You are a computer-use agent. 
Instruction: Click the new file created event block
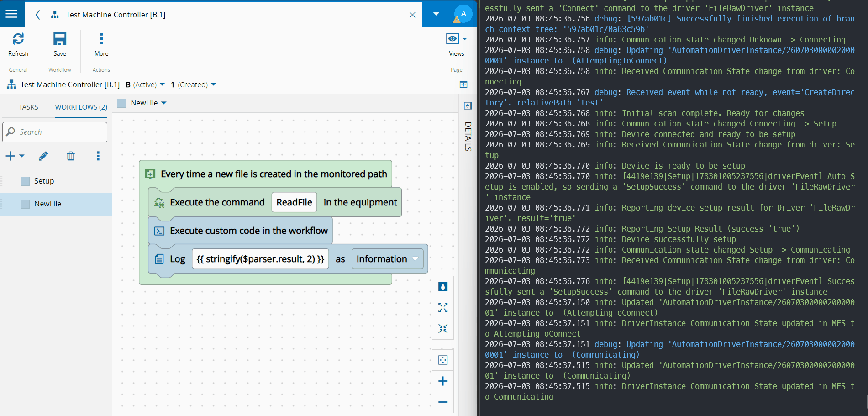265,174
